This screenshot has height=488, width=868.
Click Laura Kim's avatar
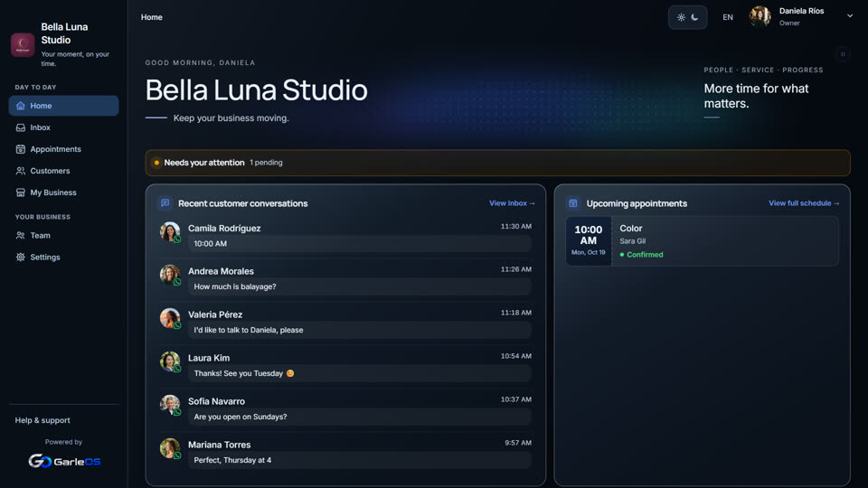[x=170, y=361]
